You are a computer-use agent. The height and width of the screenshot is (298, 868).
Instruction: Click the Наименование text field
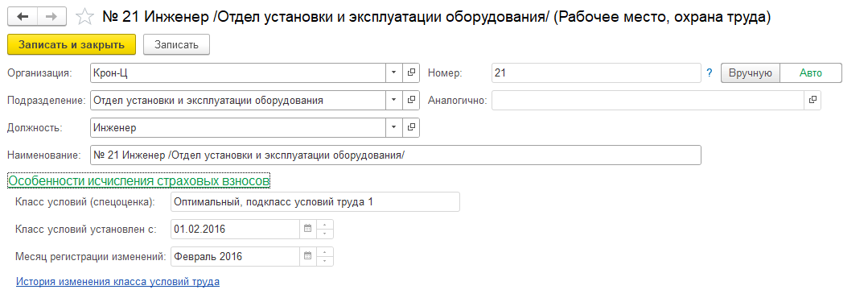point(395,155)
